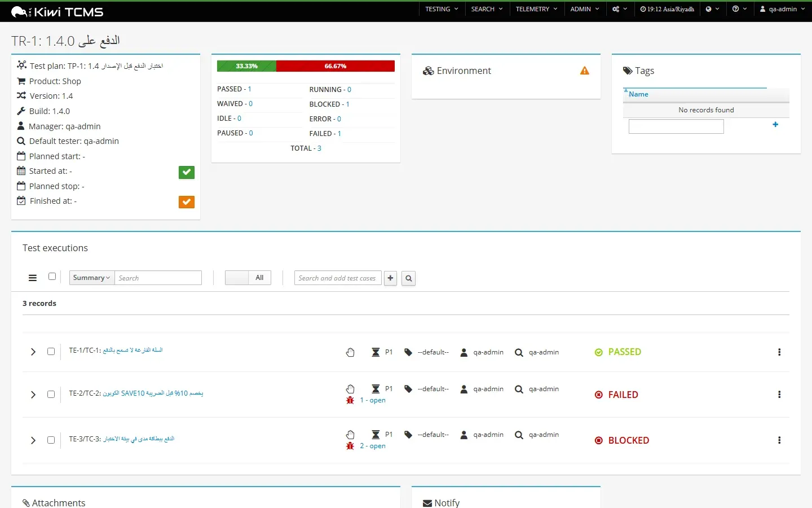Image resolution: width=812 pixels, height=508 pixels.
Task: Click the Environment warning triangle icon
Action: pos(585,71)
